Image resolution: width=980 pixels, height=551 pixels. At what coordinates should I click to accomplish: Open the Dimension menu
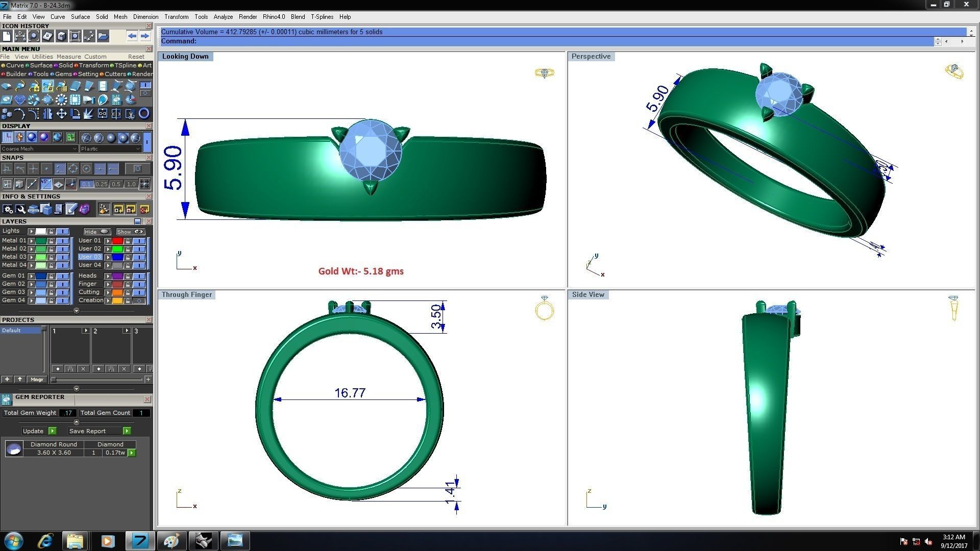click(145, 17)
